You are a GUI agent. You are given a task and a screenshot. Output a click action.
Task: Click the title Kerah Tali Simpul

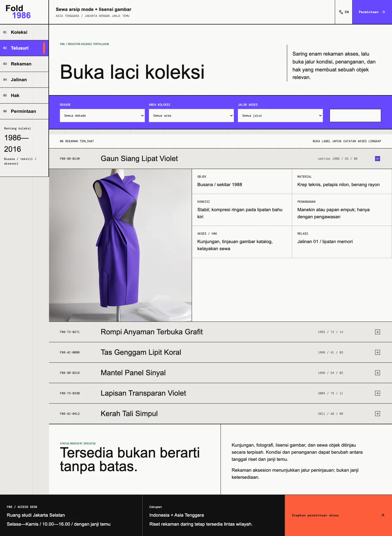click(129, 414)
